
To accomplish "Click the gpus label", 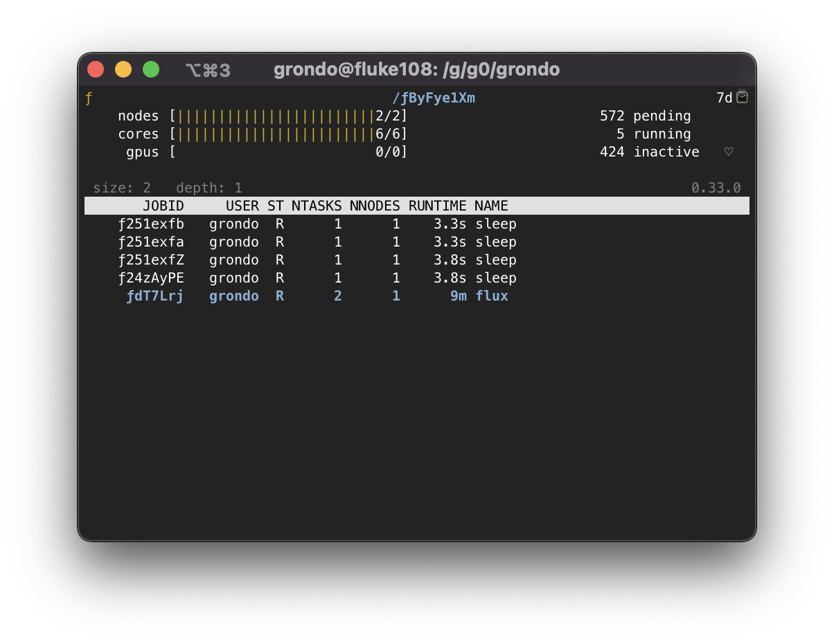I will pyautogui.click(x=143, y=152).
